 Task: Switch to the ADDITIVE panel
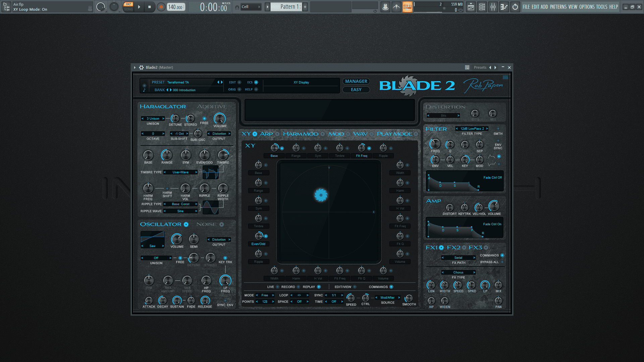point(212,107)
